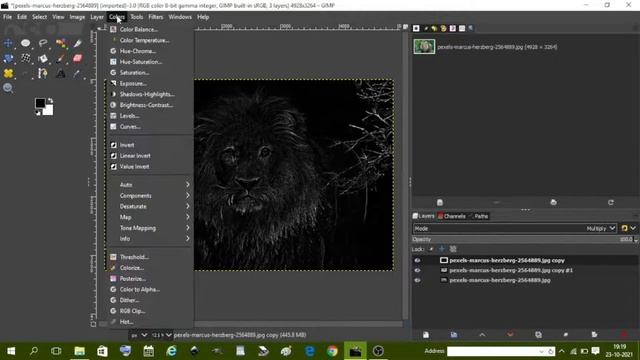Viewport: 640px width, 360px height.
Task: Select the Color Picker tool
Action: click(78, 73)
